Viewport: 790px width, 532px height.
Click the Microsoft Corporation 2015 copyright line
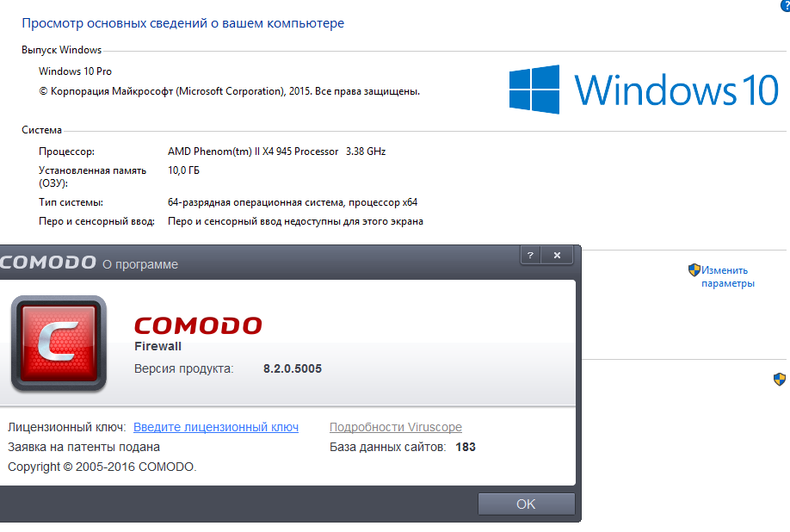[229, 92]
